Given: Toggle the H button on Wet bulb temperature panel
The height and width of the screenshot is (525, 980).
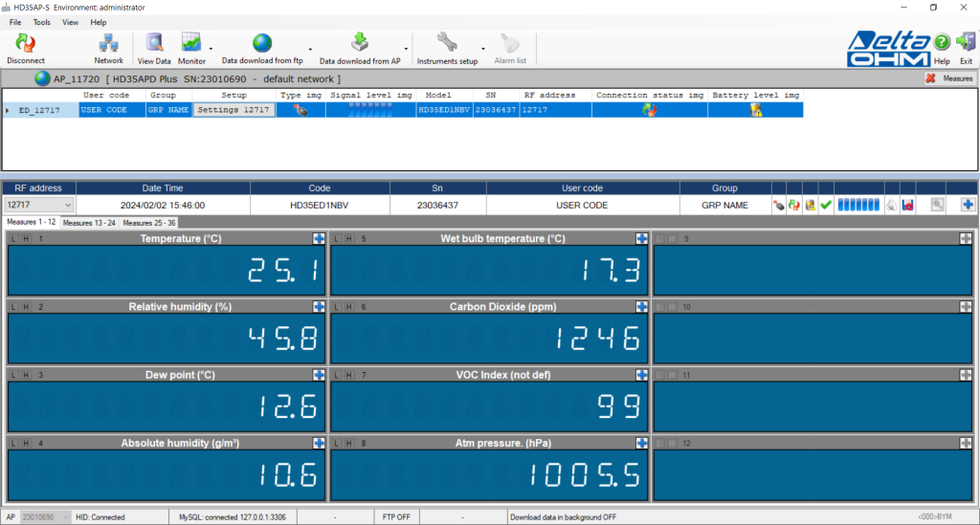Looking at the screenshot, I should (349, 238).
